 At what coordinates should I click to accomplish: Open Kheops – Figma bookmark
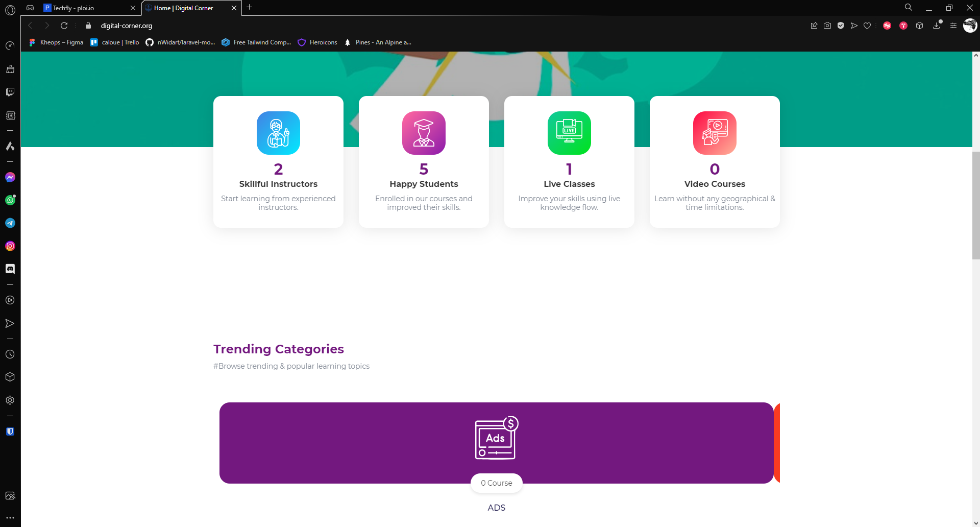pos(56,42)
